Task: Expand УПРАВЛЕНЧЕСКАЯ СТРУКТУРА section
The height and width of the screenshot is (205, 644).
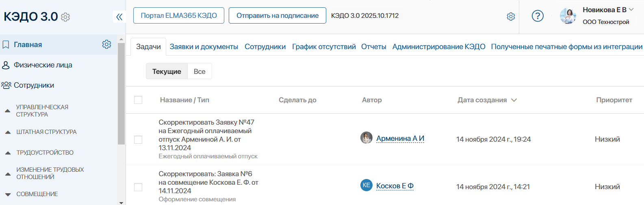Action: (7, 110)
